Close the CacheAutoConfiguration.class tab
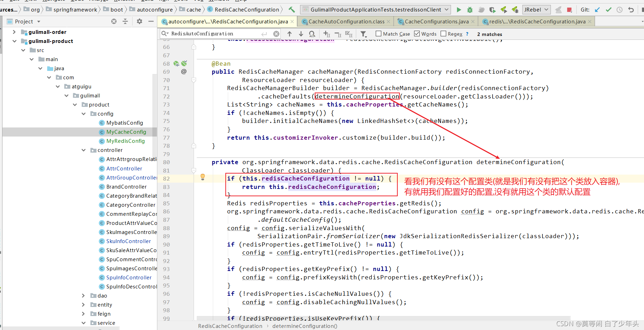The height and width of the screenshot is (330, 644). [388, 22]
